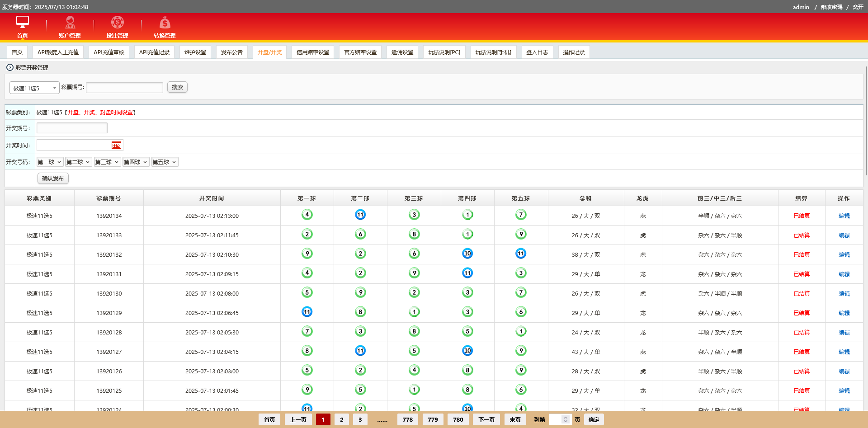Expand the 第五球 number dropdown

[x=165, y=162]
